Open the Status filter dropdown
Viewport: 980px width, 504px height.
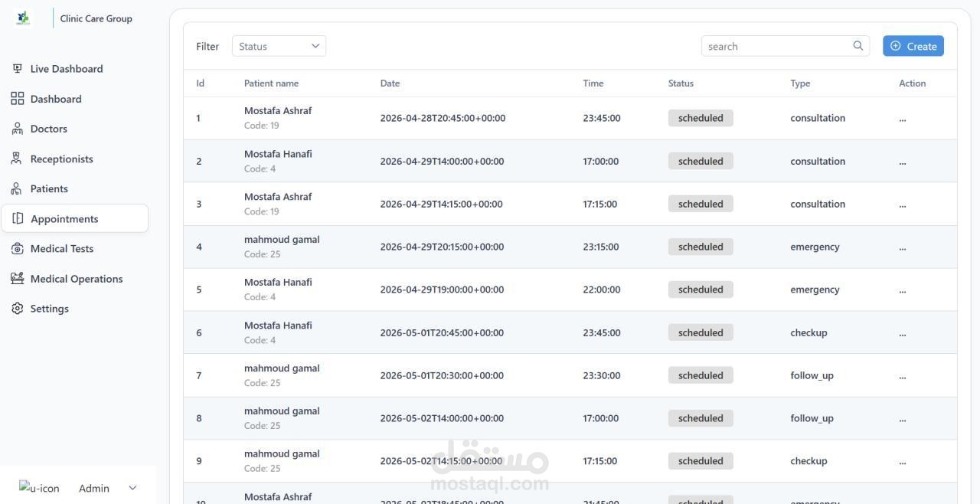point(279,46)
